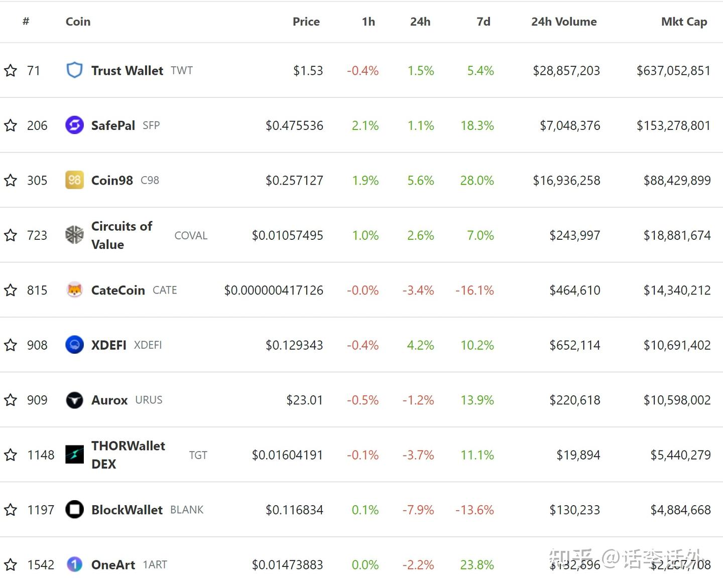Favorite Trust Wallet with the star

(x=11, y=70)
